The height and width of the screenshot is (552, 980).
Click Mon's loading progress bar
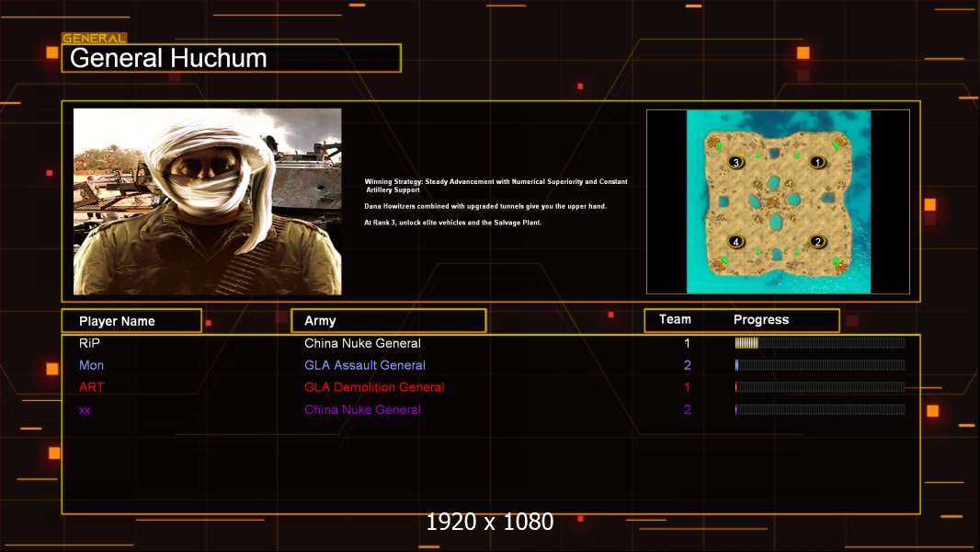pyautogui.click(x=820, y=365)
